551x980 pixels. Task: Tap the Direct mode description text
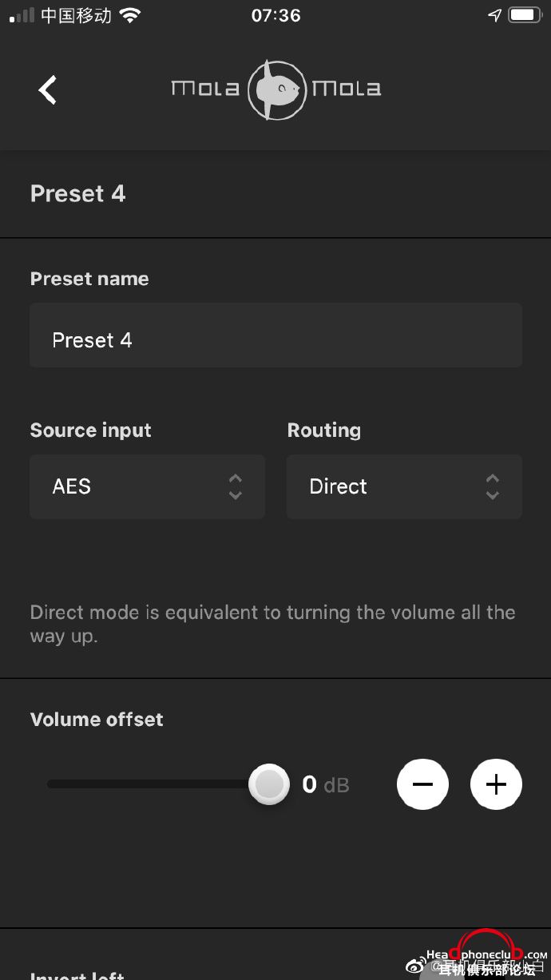272,625
